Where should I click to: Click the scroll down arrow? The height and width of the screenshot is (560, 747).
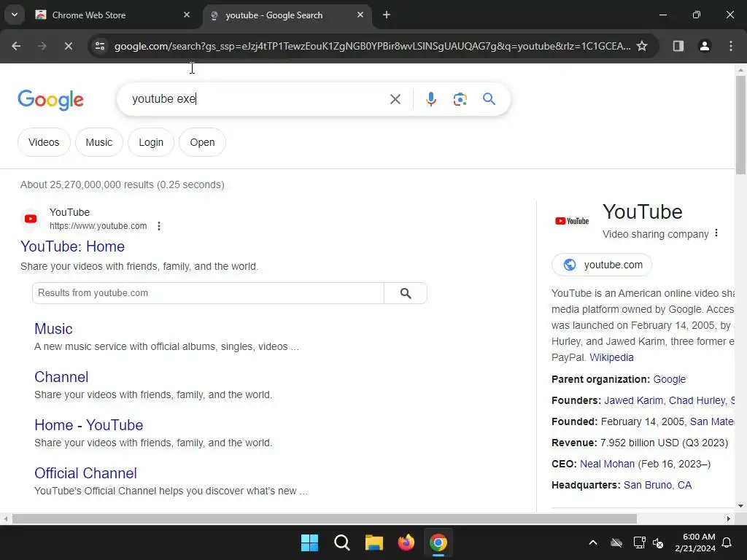coord(741,506)
